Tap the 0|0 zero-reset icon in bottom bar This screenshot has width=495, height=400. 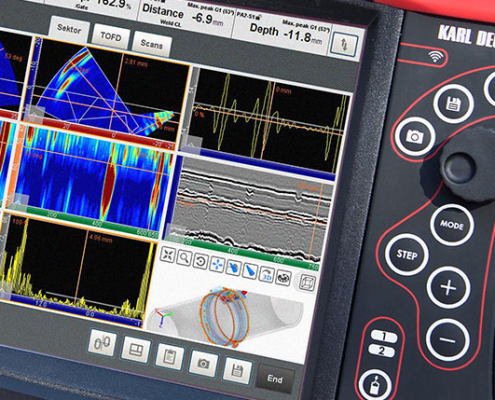tap(102, 343)
